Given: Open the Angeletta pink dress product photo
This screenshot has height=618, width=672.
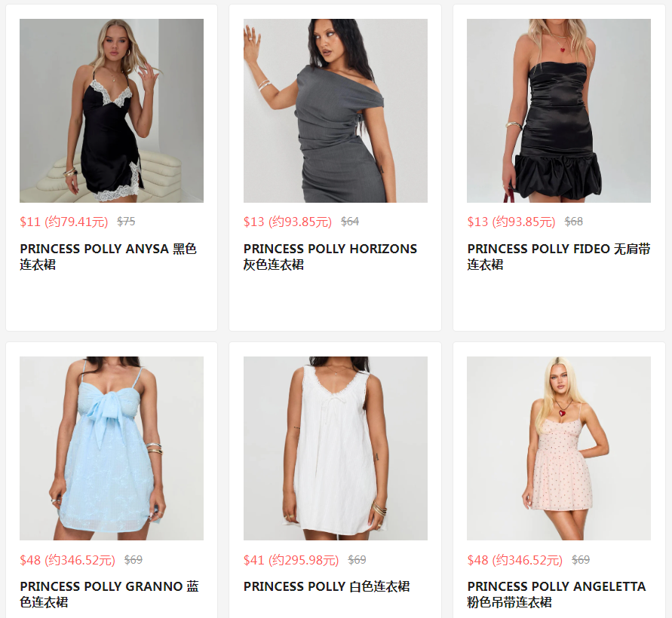Looking at the screenshot, I should point(559,448).
